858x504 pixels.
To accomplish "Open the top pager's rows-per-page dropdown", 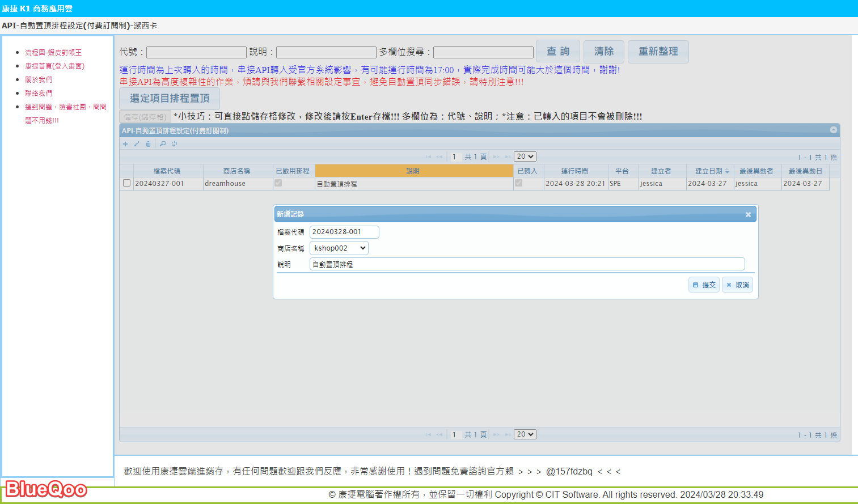I will (525, 156).
